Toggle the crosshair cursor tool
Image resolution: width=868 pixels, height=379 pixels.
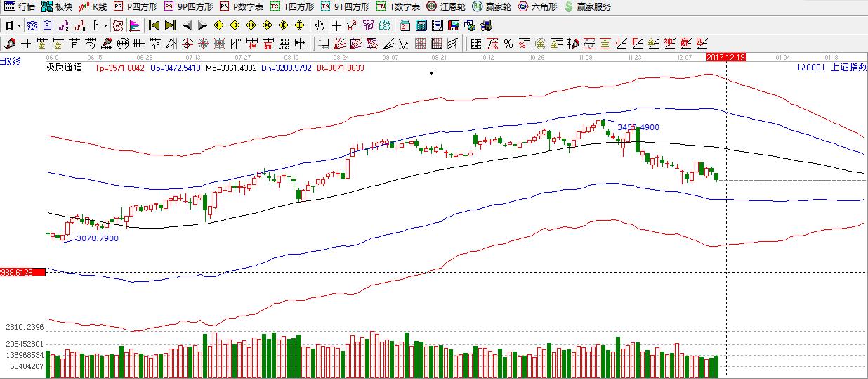coord(336,25)
